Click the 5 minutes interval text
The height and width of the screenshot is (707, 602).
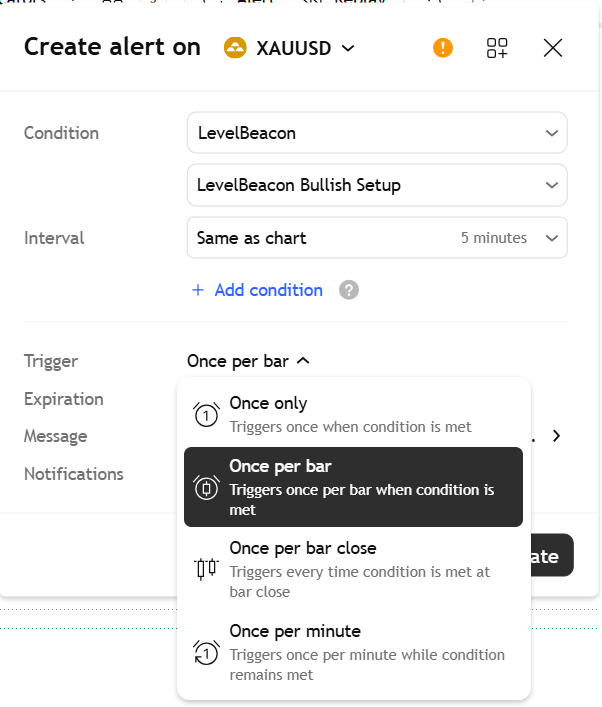click(494, 238)
